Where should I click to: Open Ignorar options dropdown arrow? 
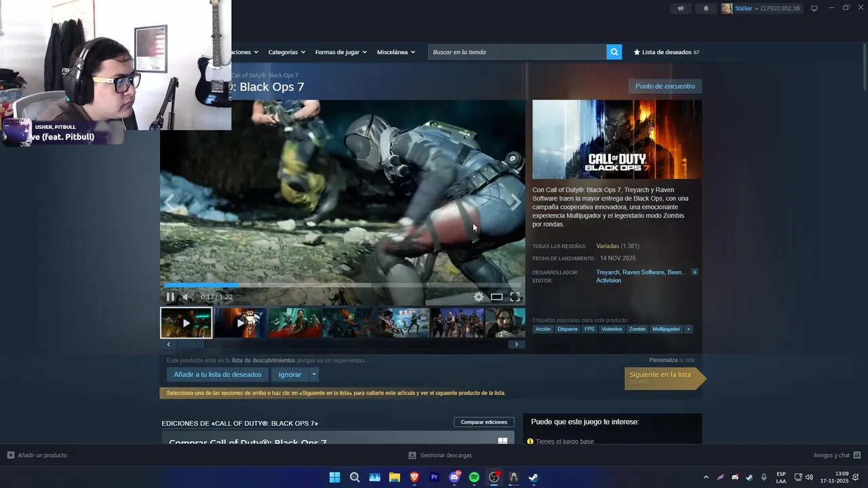[x=314, y=374]
